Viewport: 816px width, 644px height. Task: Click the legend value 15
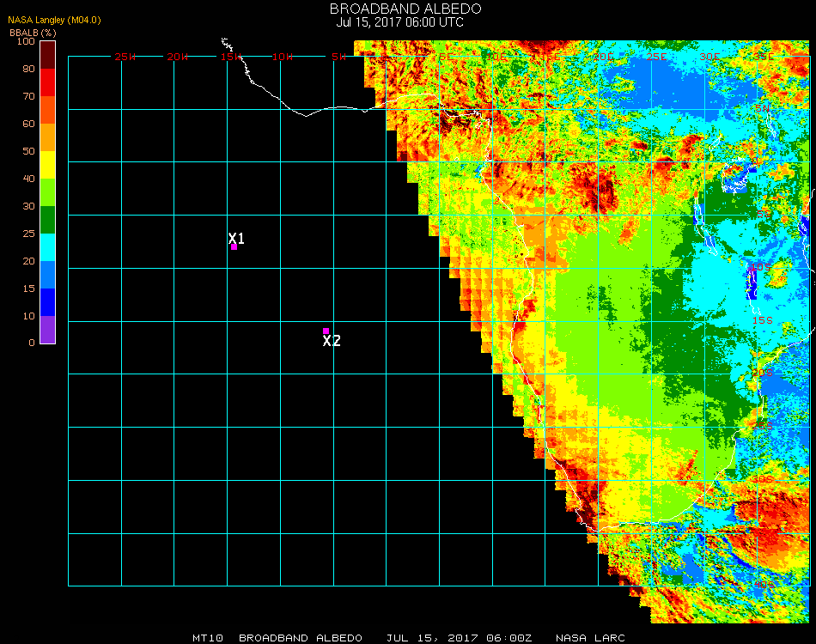click(x=28, y=289)
